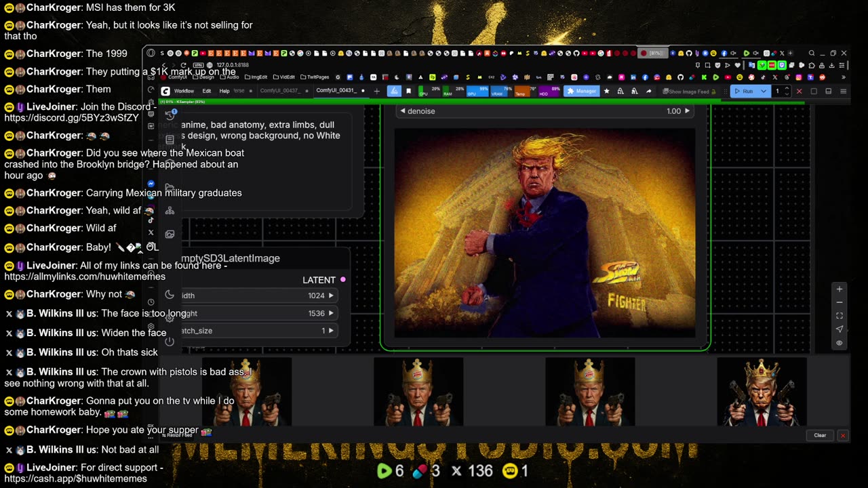Open the ComfyUI hamburger menu

pyautogui.click(x=843, y=91)
